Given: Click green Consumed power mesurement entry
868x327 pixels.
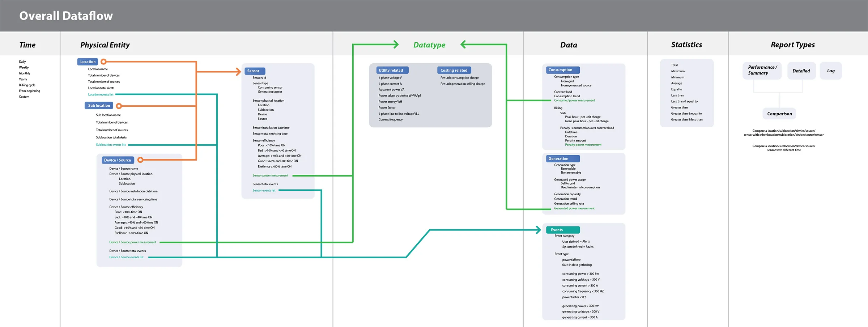Looking at the screenshot, I should (574, 101).
